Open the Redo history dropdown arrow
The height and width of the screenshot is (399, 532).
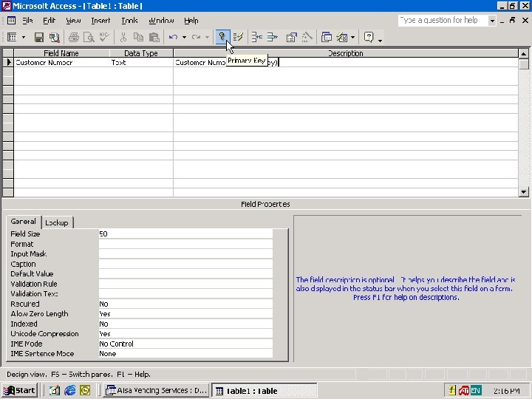coord(207,37)
